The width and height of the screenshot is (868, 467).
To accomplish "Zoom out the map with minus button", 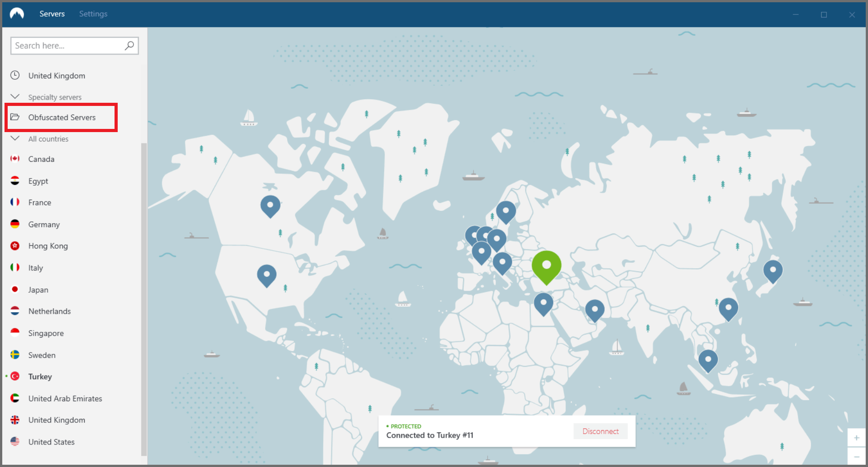I will (856, 457).
